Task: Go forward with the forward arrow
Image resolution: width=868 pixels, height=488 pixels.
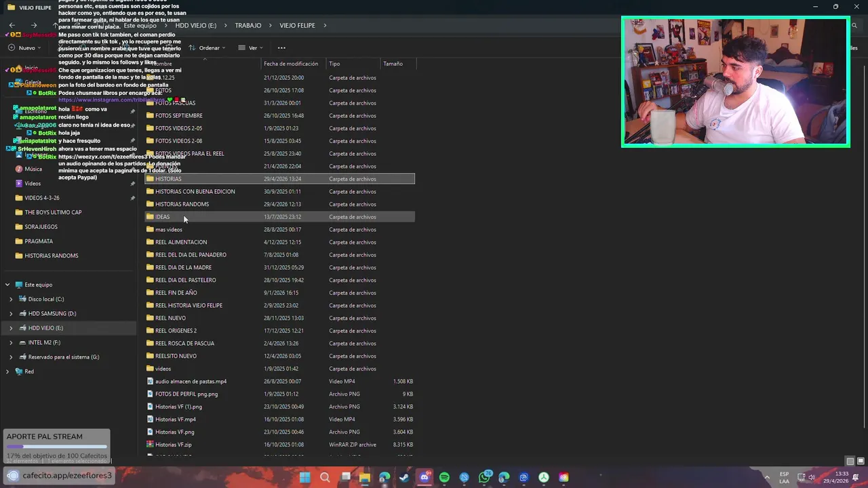Action: (34, 25)
